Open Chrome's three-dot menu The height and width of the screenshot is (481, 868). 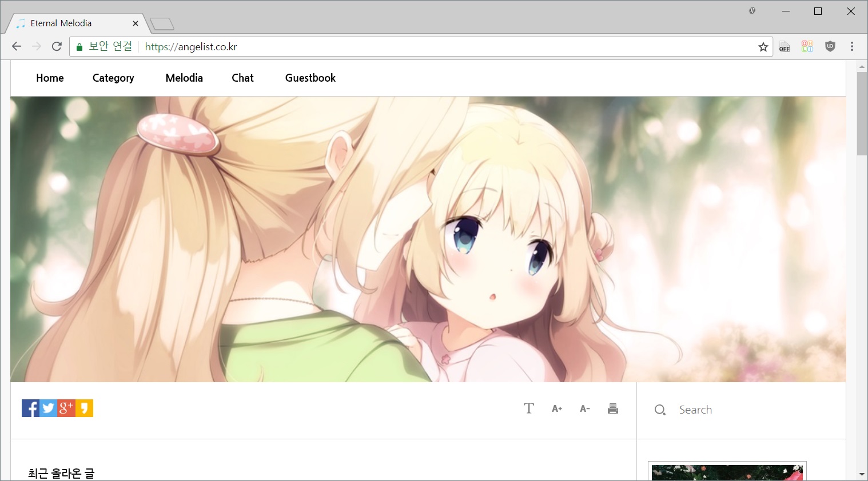coord(852,47)
